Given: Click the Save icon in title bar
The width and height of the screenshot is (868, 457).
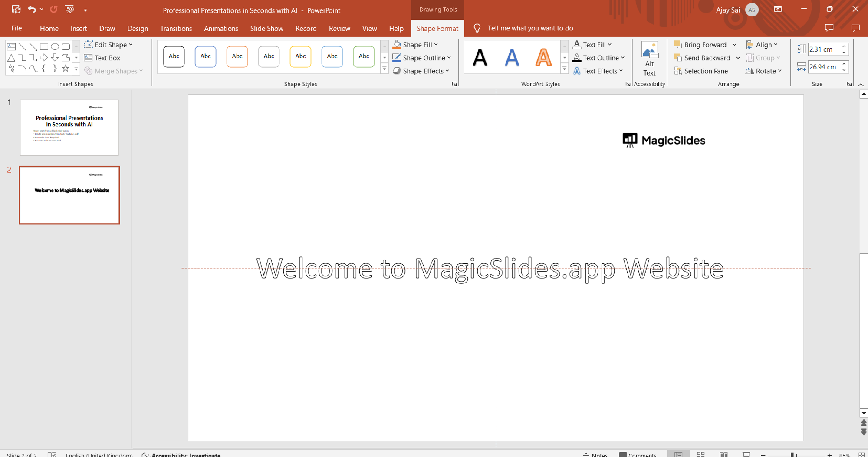Looking at the screenshot, I should (16, 9).
